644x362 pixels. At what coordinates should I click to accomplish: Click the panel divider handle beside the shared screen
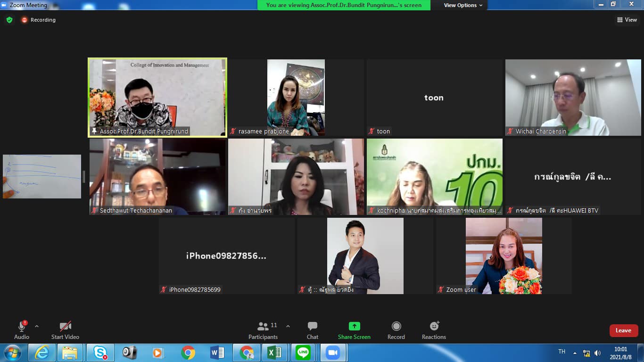(84, 177)
